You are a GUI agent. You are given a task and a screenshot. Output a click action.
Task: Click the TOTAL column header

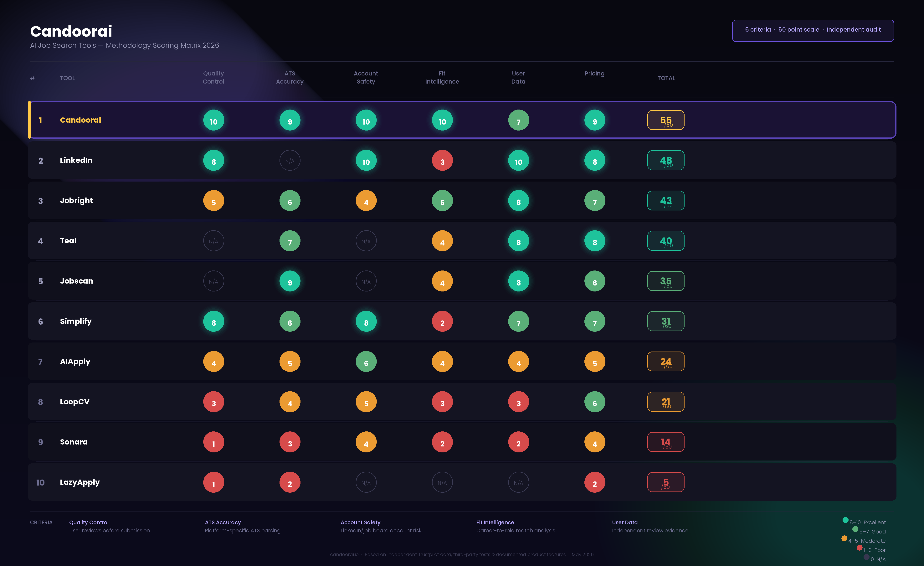666,78
